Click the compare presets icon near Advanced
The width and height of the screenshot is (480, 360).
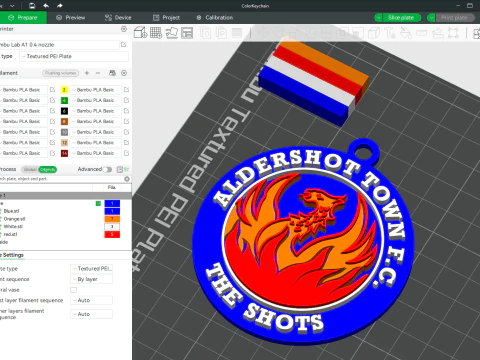click(x=120, y=169)
